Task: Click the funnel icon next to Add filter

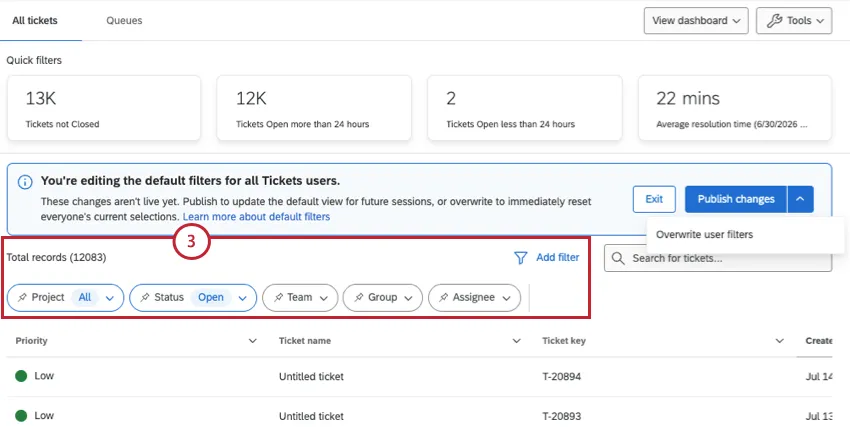Action: tap(520, 258)
